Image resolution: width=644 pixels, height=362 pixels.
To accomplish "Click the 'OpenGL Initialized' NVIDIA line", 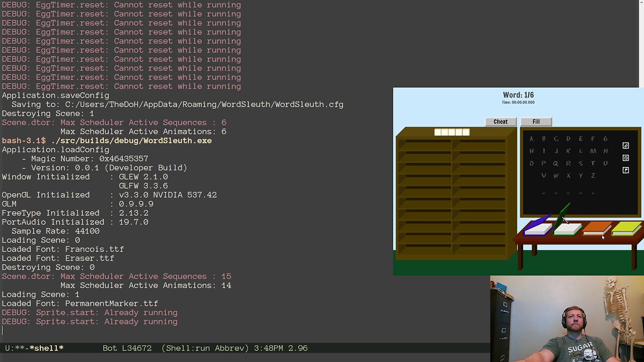I will pos(109,195).
